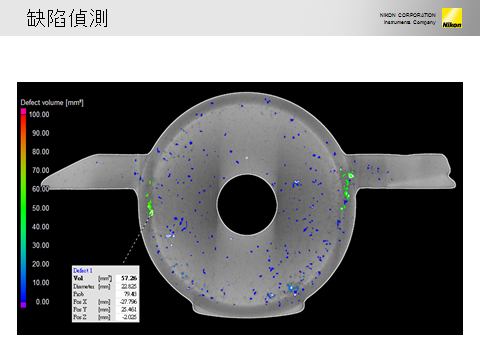
Task: Click the 90.00 scale label
Action: [41, 133]
